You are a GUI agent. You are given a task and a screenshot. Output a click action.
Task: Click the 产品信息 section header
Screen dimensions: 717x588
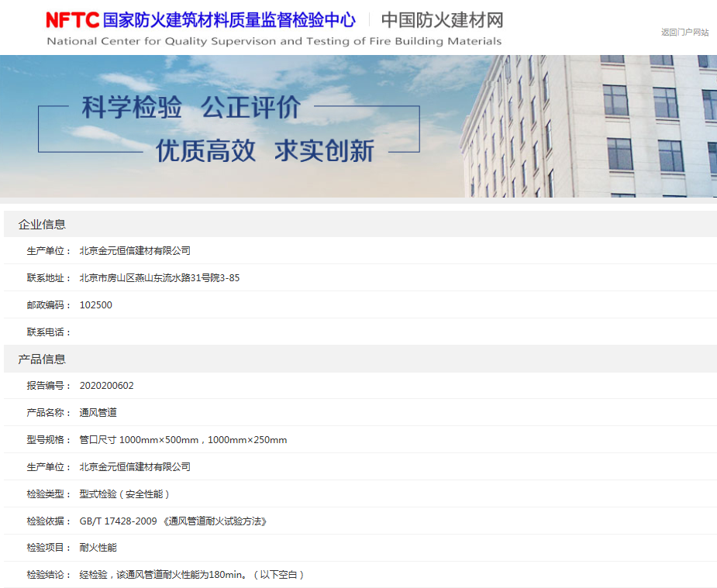(42, 359)
